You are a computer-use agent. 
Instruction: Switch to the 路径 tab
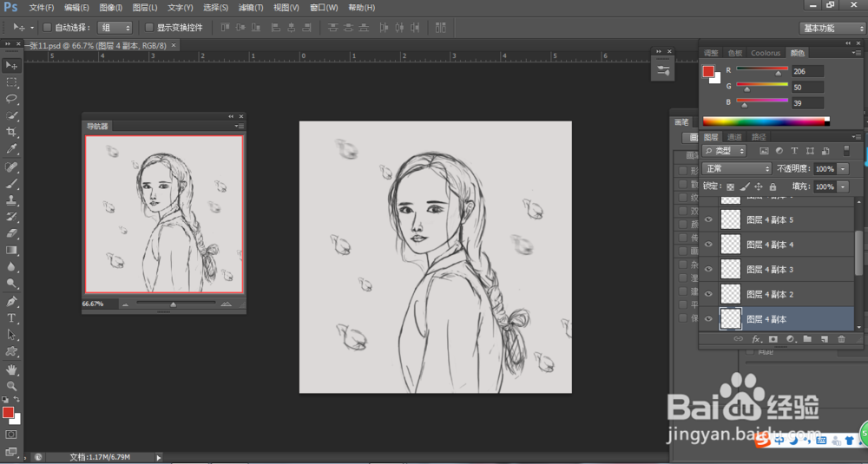759,137
